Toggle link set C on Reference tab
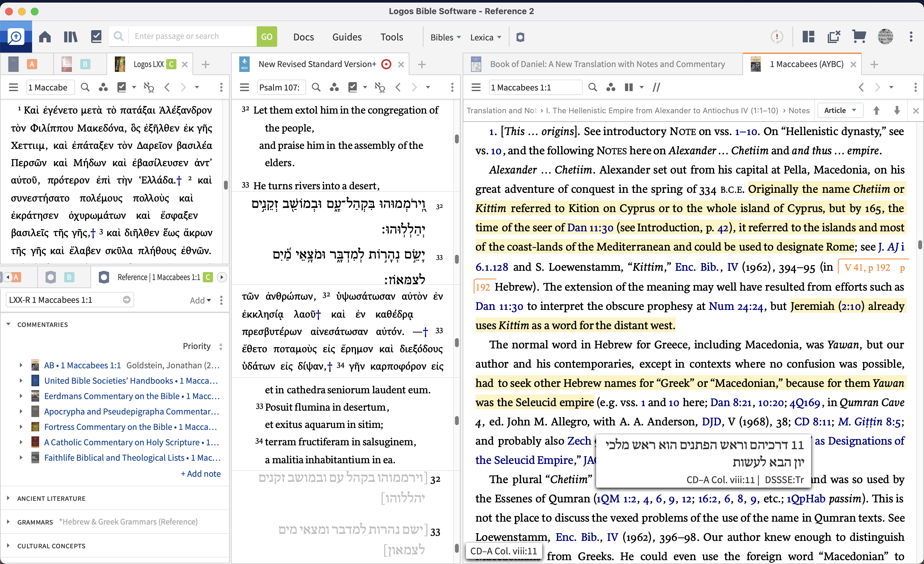 208,277
